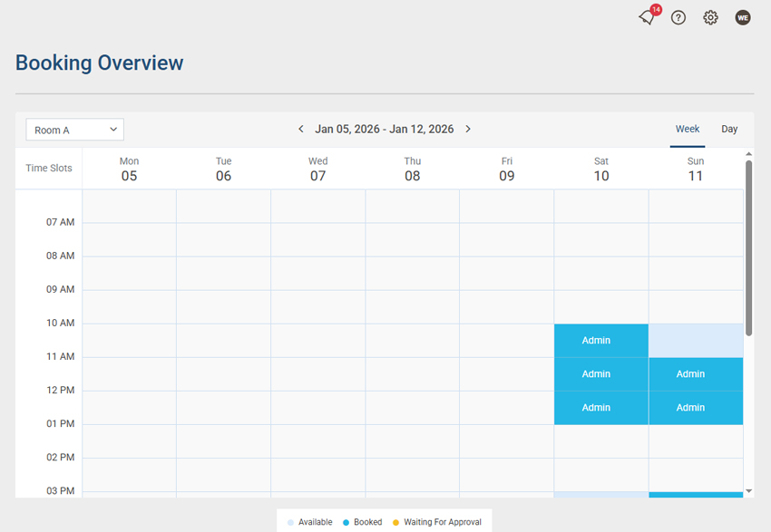The width and height of the screenshot is (771, 532).
Task: Switch to the Day tab
Action: click(729, 129)
